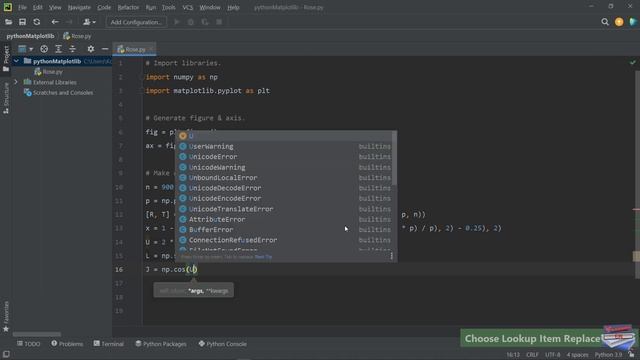This screenshot has width=640, height=360.
Task: Open the Window menu
Action: [210, 7]
